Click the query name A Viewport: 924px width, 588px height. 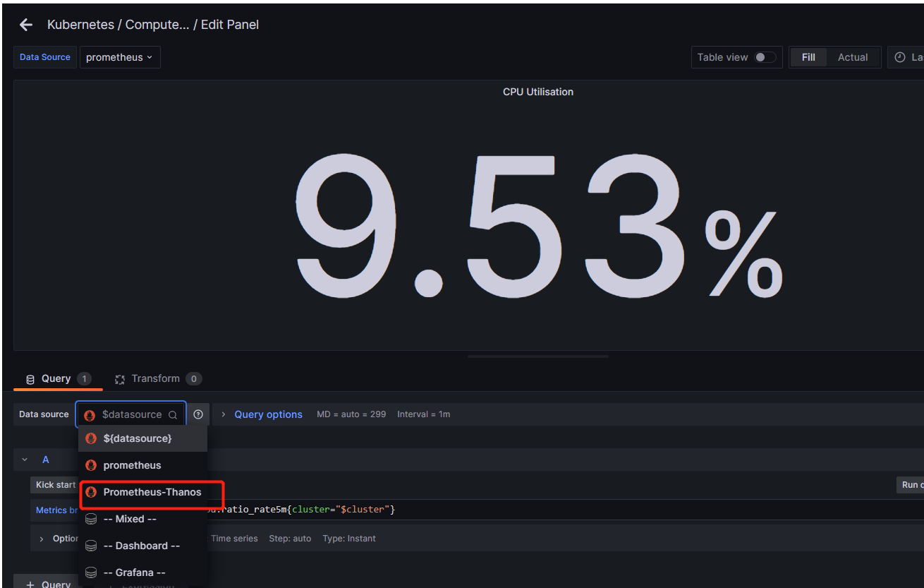pos(46,460)
